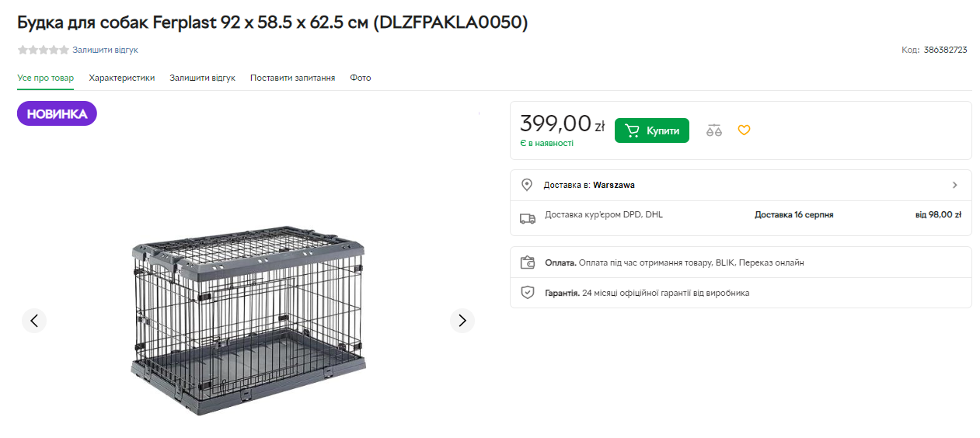Click the compare scales icon
The image size is (980, 438).
pos(713,130)
